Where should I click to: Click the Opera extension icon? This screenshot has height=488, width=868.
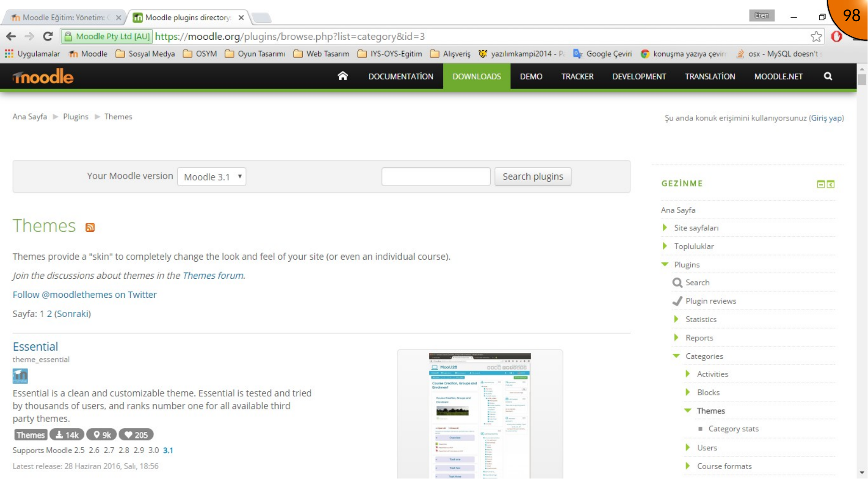(836, 36)
